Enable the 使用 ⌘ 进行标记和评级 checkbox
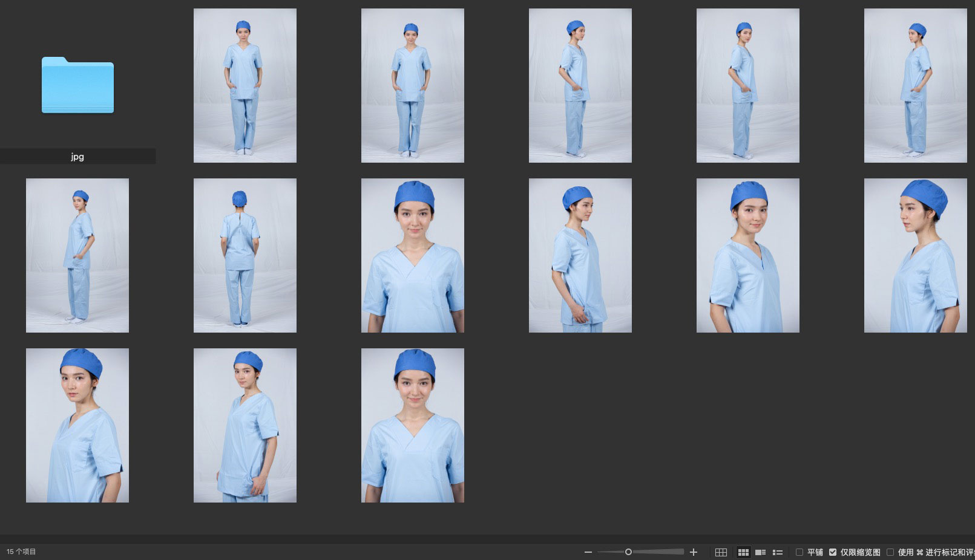This screenshot has height=560, width=975. (x=890, y=552)
